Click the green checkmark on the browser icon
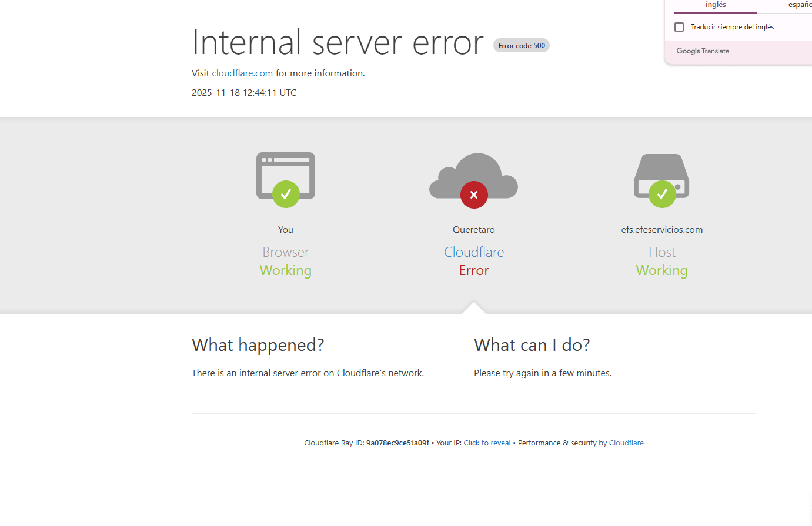 coord(286,194)
